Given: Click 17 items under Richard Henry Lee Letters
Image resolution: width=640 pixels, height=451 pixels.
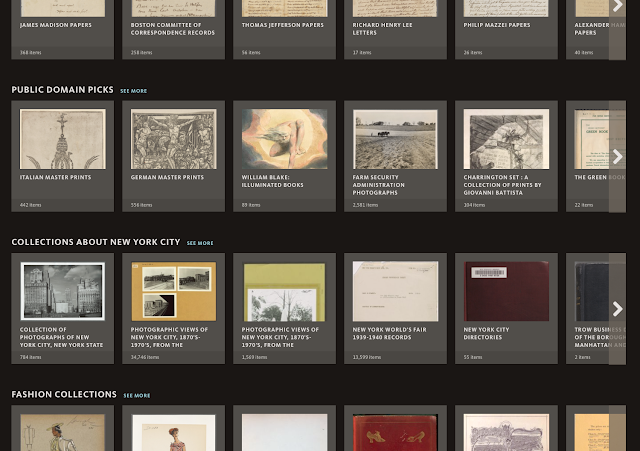Looking at the screenshot, I should click(x=362, y=53).
